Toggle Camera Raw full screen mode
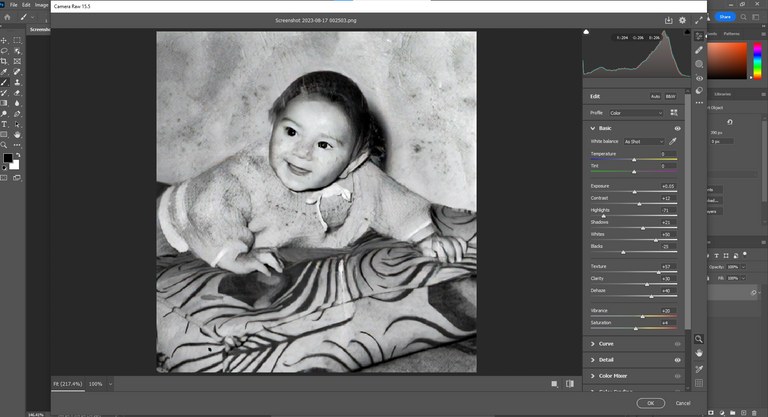Screen dimensions: 768x417 (699, 20)
